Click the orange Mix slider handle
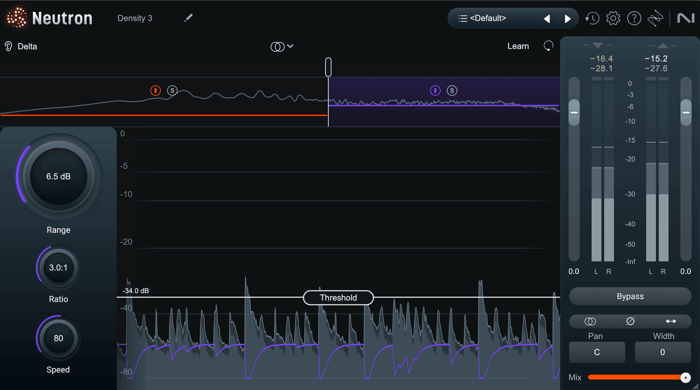The height and width of the screenshot is (390, 700). (685, 378)
